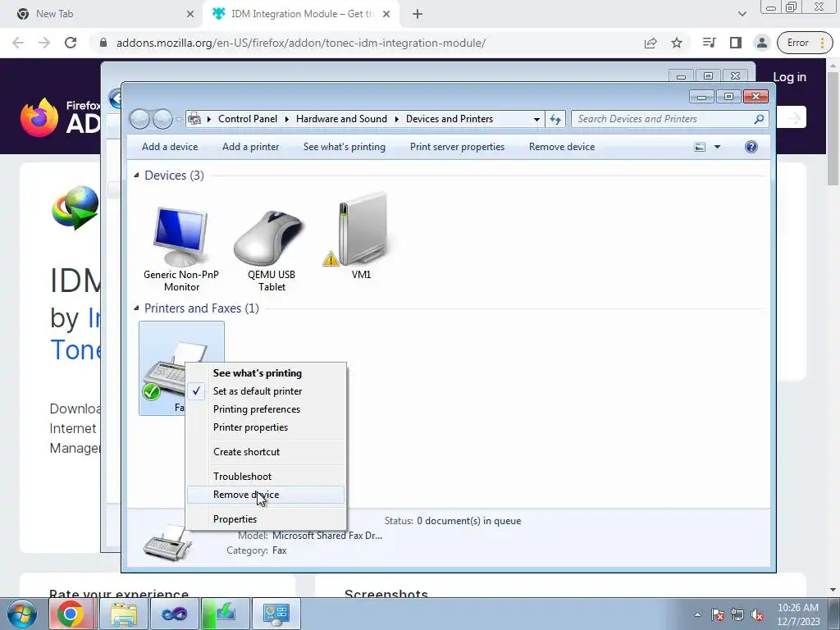Image resolution: width=840 pixels, height=630 pixels.
Task: Show hidden system tray icons
Action: click(x=697, y=614)
